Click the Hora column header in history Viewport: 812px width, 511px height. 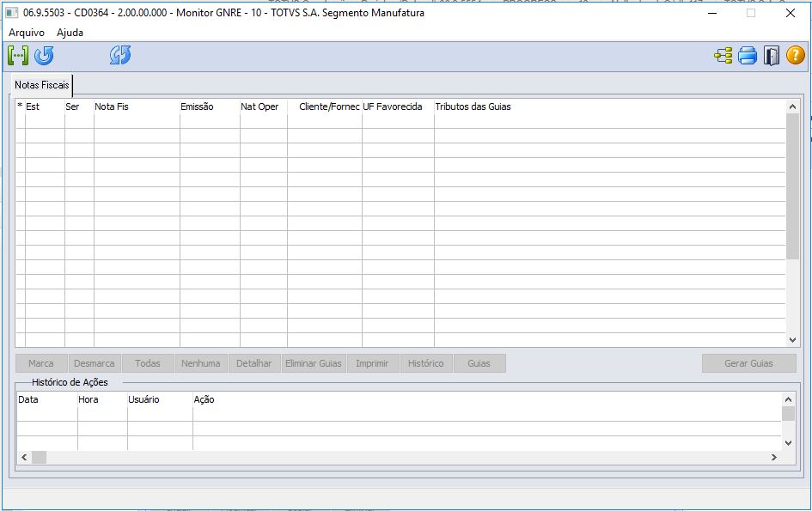[102, 399]
